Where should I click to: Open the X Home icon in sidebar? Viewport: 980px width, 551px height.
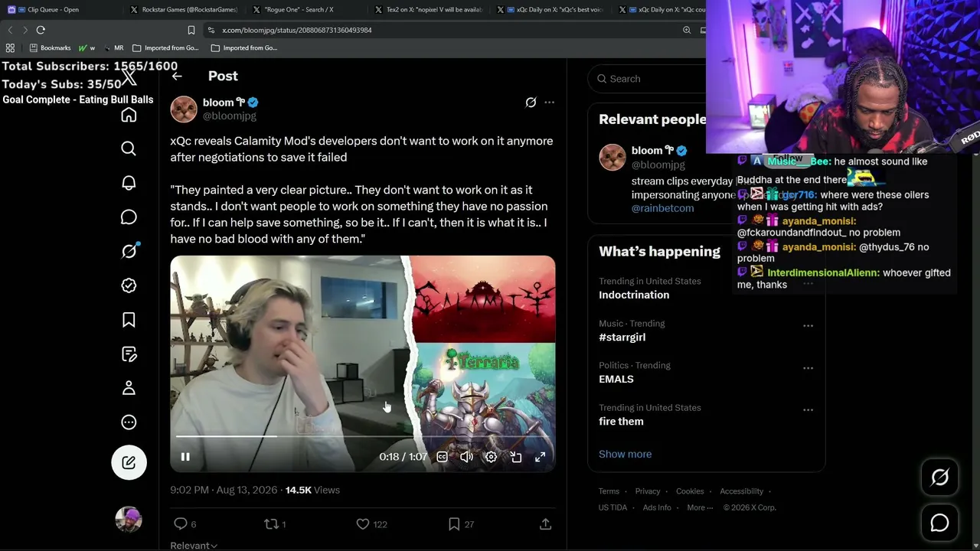[x=129, y=115]
